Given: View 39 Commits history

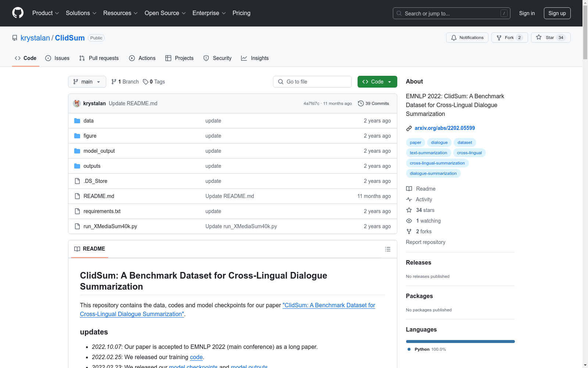Looking at the screenshot, I should pos(373,103).
